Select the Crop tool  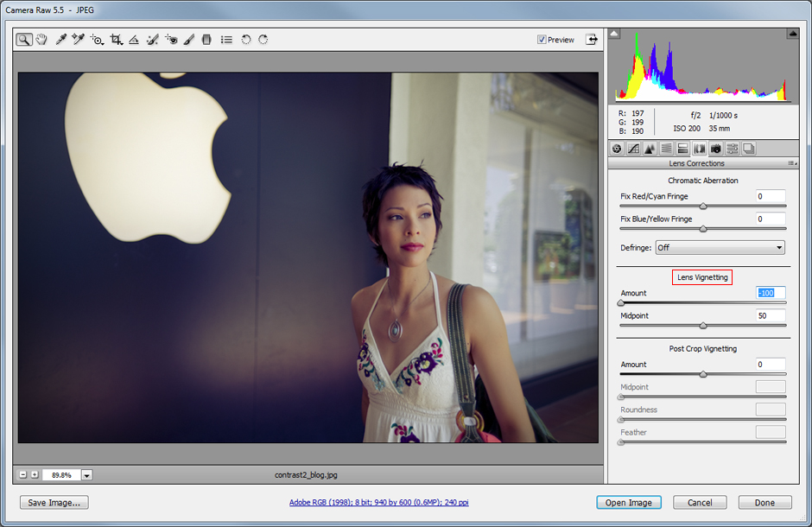(117, 40)
